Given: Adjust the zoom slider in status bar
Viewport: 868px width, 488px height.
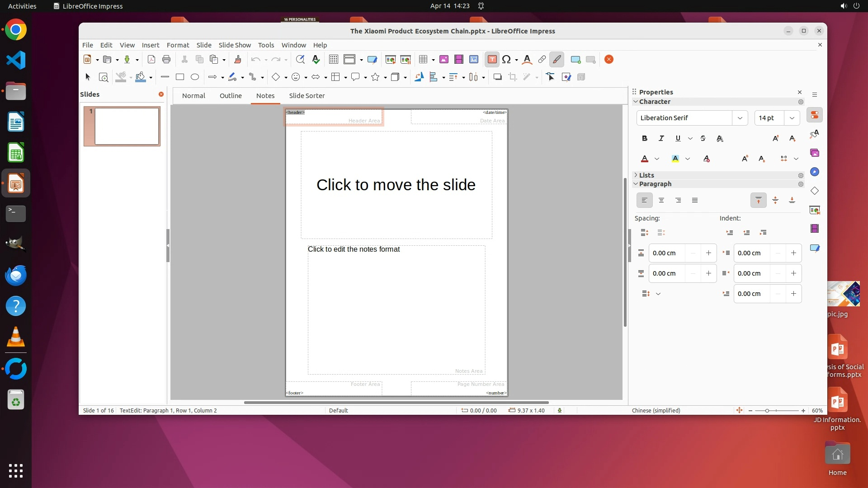Looking at the screenshot, I should [767, 411].
